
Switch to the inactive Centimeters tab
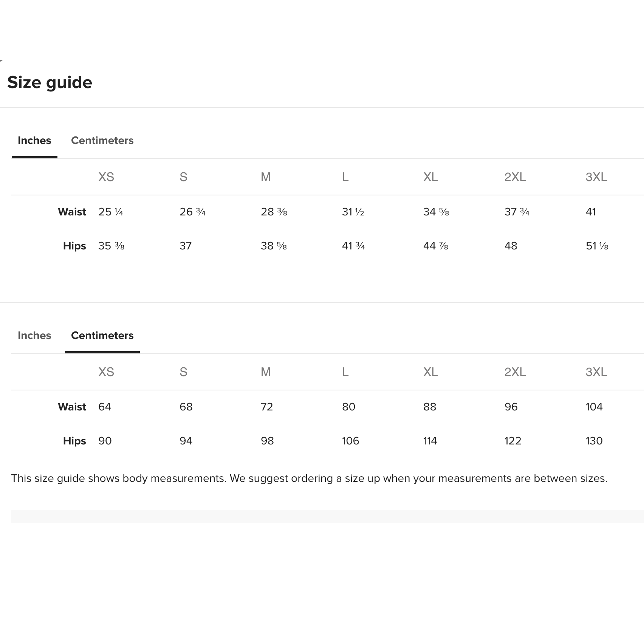102,141
